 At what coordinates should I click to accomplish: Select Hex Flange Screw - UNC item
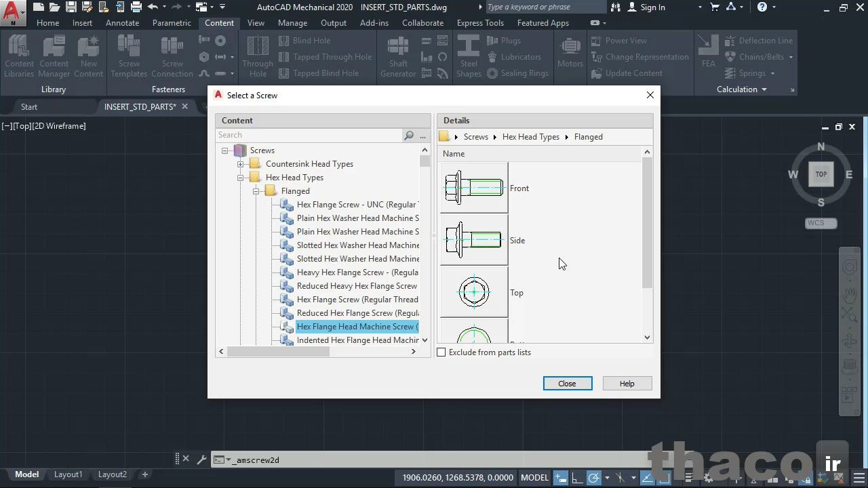pyautogui.click(x=357, y=205)
